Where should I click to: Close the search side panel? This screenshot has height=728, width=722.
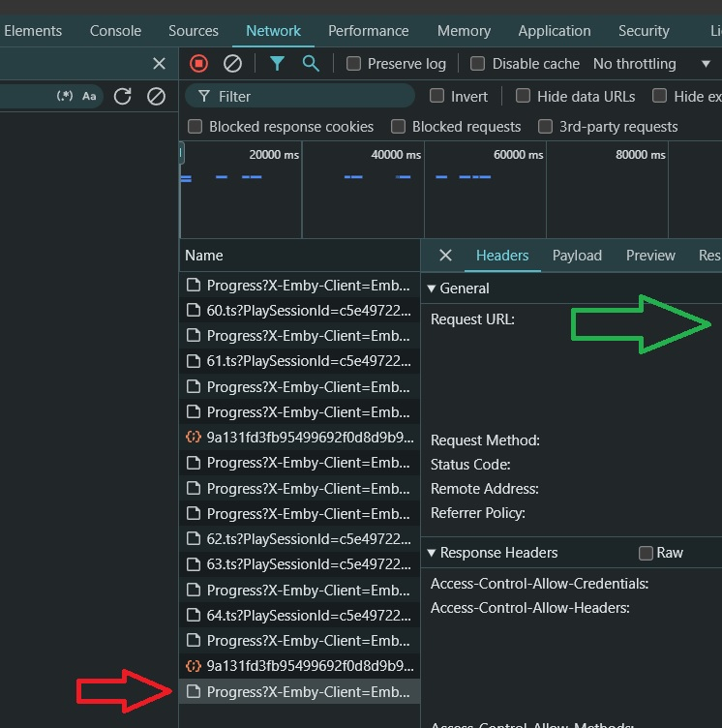click(160, 64)
